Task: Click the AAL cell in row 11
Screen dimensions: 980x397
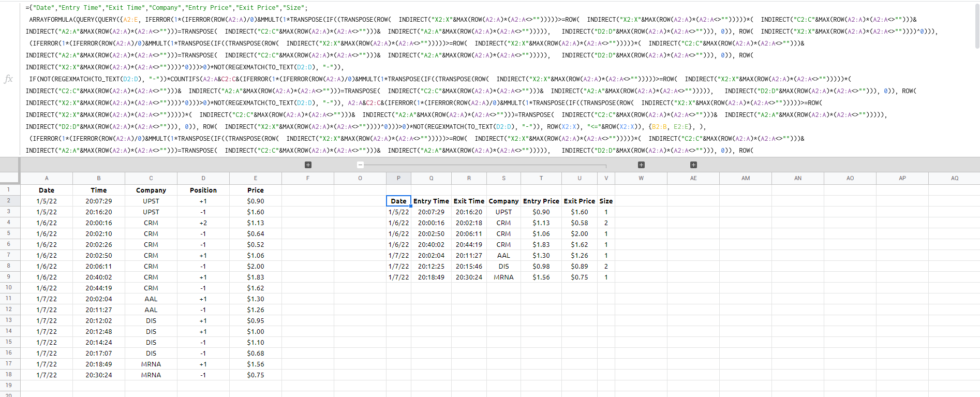Action: tap(151, 299)
